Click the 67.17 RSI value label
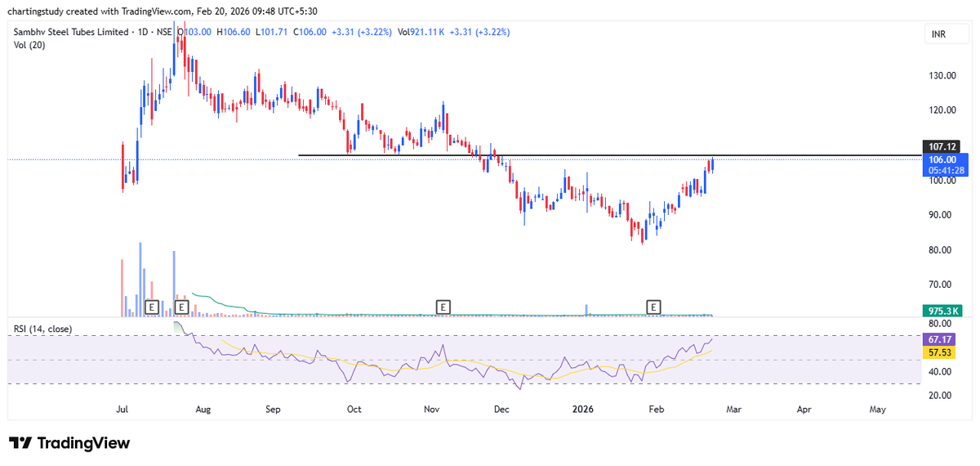 tap(938, 338)
